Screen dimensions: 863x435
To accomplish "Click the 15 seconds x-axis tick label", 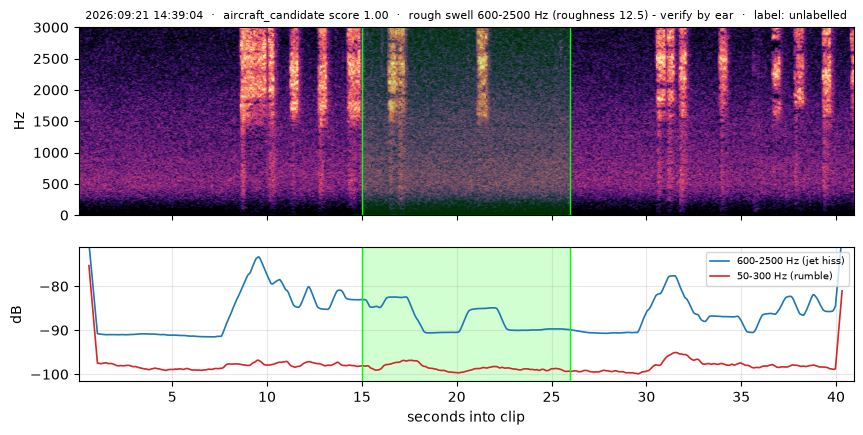I will click(x=362, y=396).
